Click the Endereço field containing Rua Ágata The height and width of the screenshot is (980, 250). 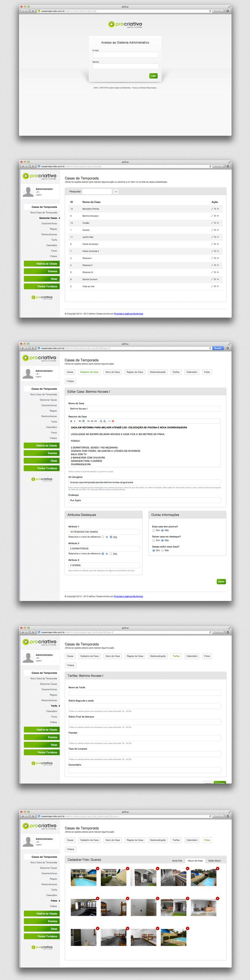click(x=145, y=500)
